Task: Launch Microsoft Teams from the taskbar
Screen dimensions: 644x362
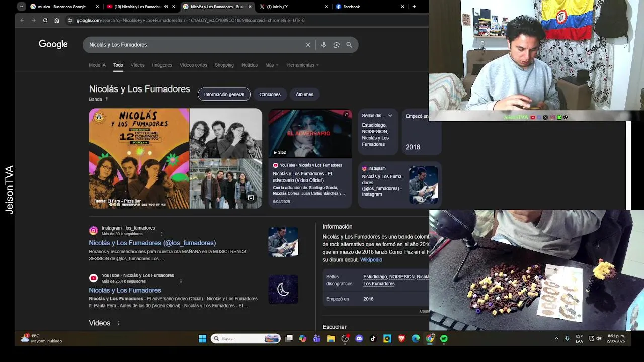Action: (316, 339)
